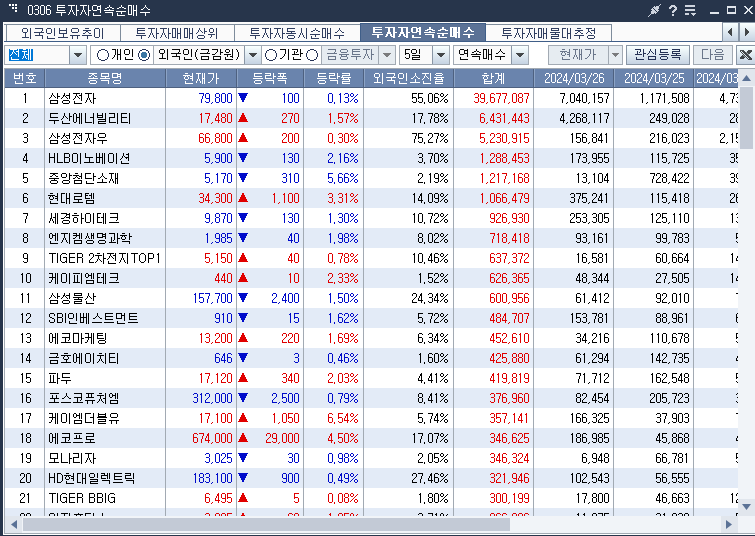Select the 투자자연속순매수 tab
Image resolution: width=755 pixels, height=536 pixels.
click(423, 32)
